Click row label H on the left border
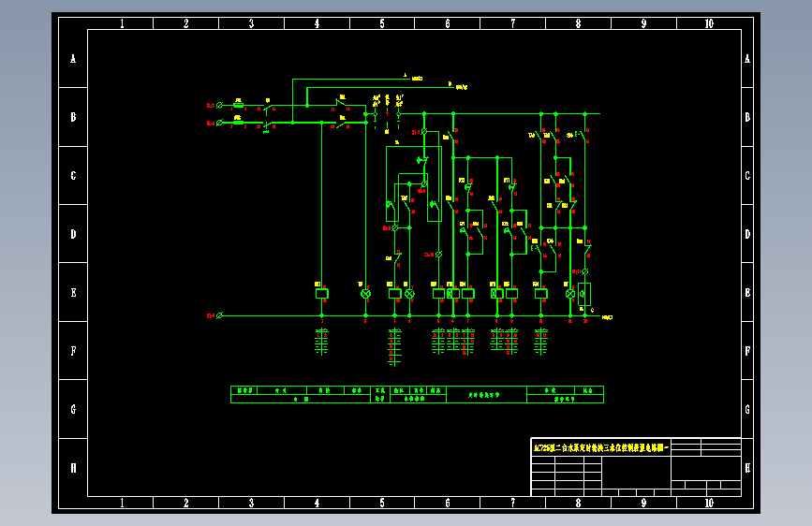The image size is (812, 526). [73, 468]
